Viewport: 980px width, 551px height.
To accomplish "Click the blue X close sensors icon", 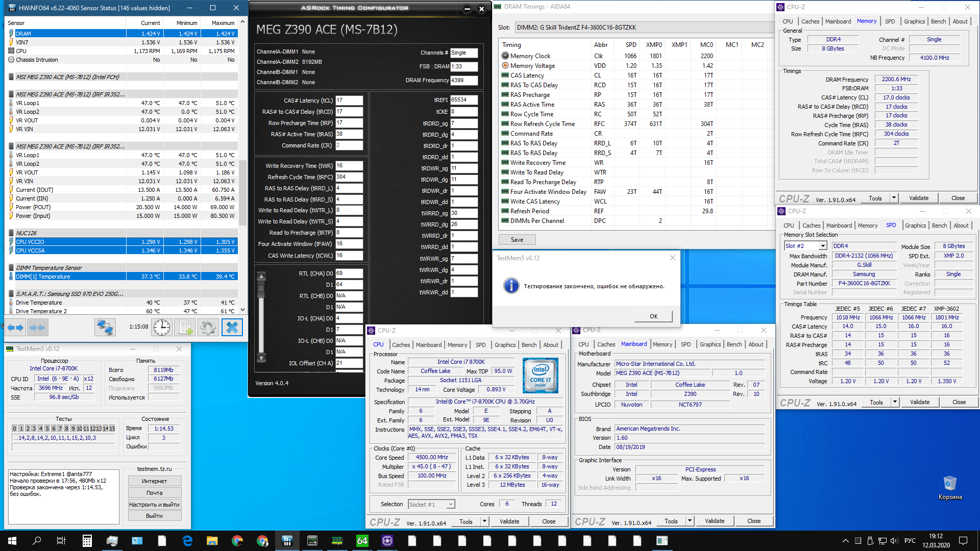I will (x=232, y=328).
